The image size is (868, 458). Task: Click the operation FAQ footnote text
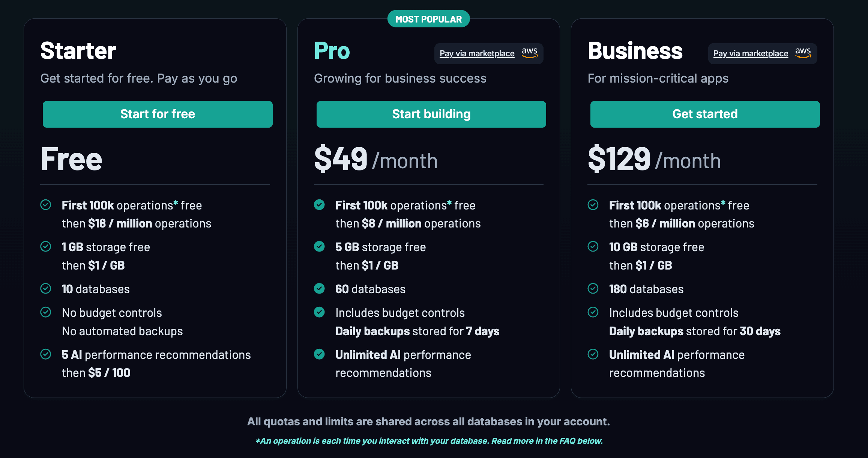coord(429,441)
